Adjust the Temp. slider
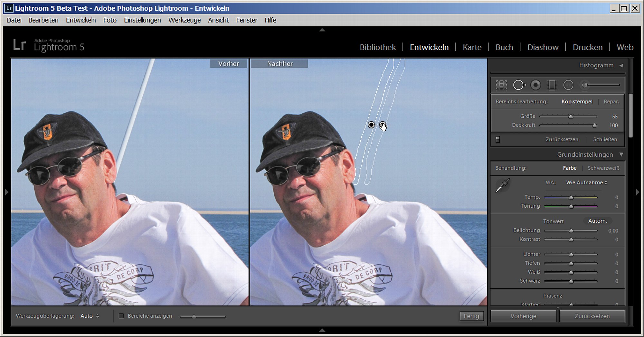 (x=571, y=197)
